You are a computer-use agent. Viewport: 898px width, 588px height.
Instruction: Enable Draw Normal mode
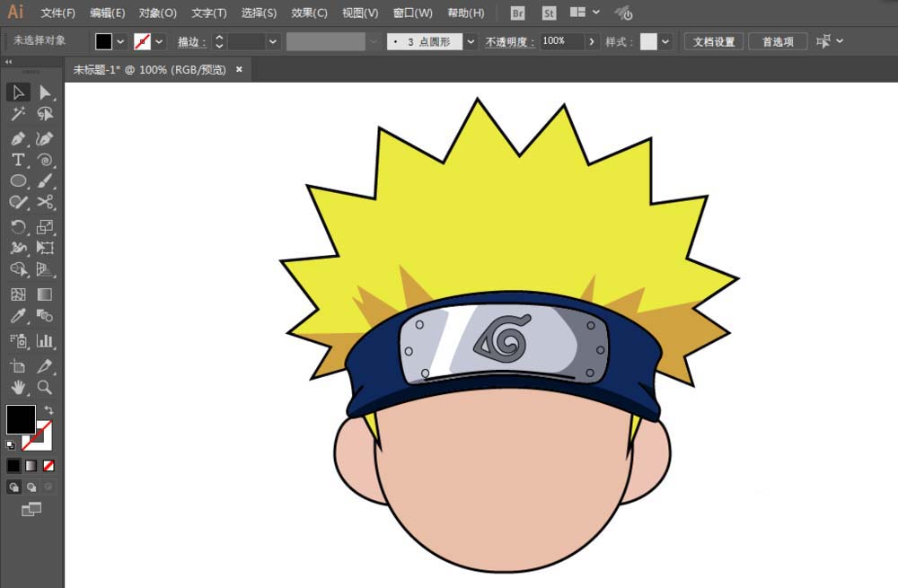tap(13, 487)
